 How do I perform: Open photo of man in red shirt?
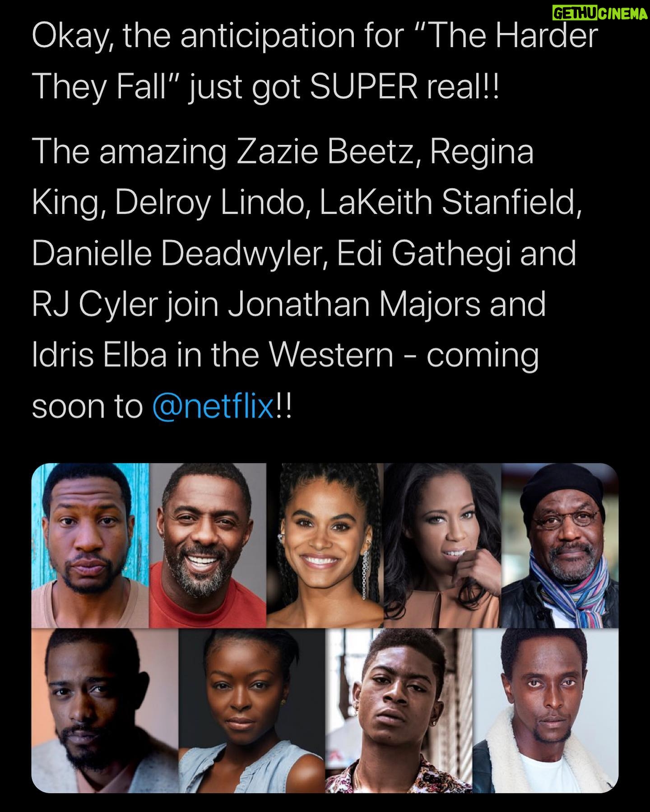pos(208,545)
